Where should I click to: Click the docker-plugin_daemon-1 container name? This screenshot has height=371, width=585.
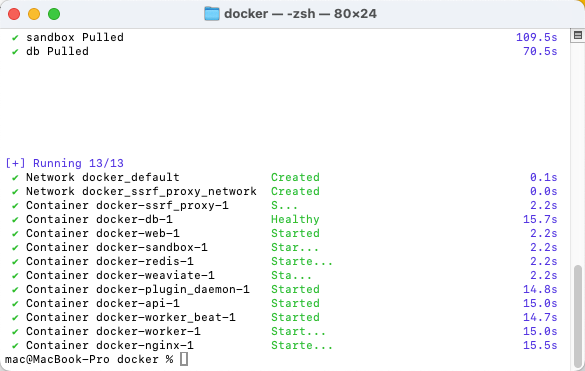point(173,289)
